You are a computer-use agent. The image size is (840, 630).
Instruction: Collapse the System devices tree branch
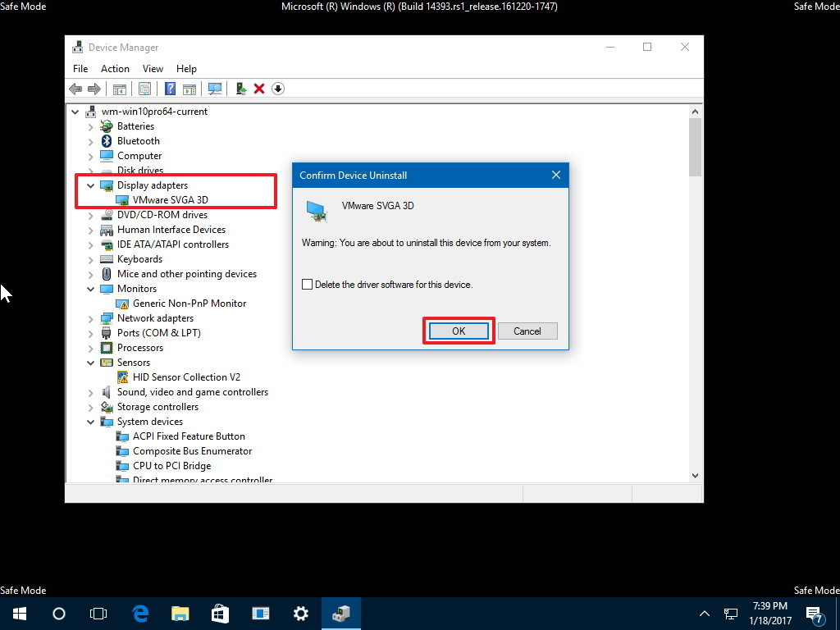click(x=90, y=421)
